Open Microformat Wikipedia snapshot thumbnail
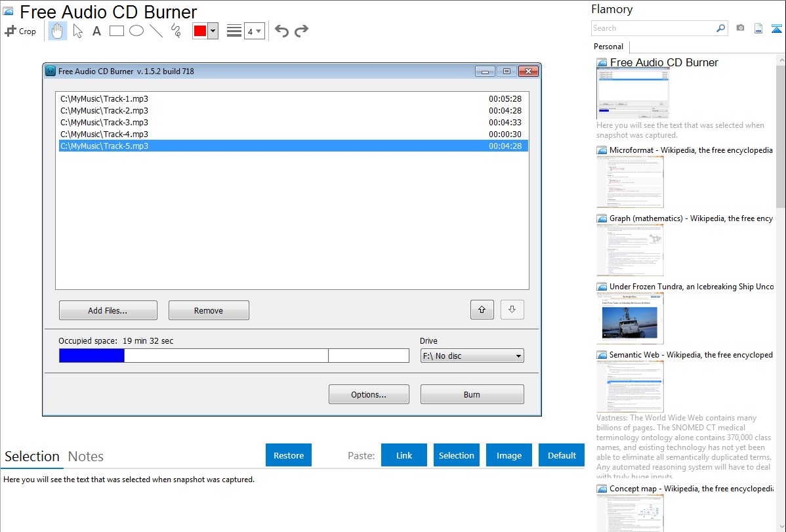Screen dimensions: 786x532 click(x=630, y=182)
